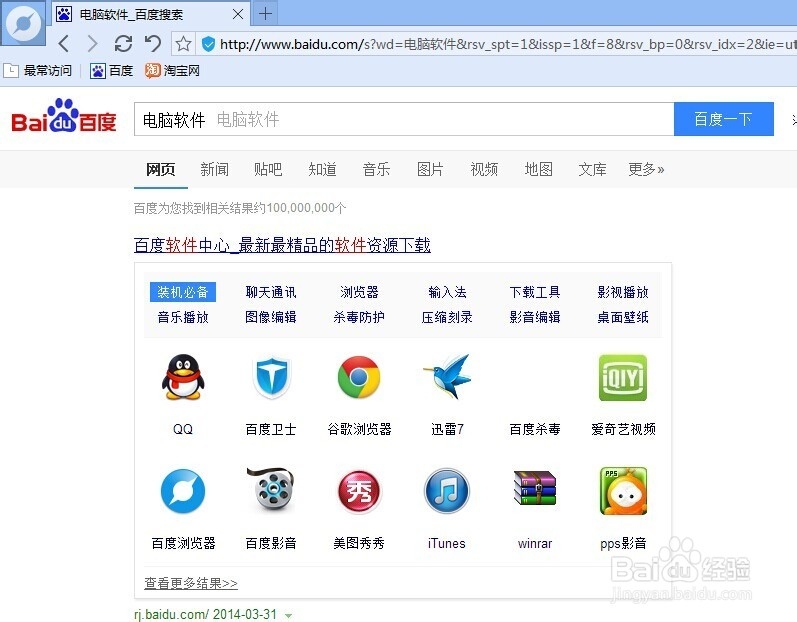
Task: Reload the page with the refresh icon
Action: point(123,44)
